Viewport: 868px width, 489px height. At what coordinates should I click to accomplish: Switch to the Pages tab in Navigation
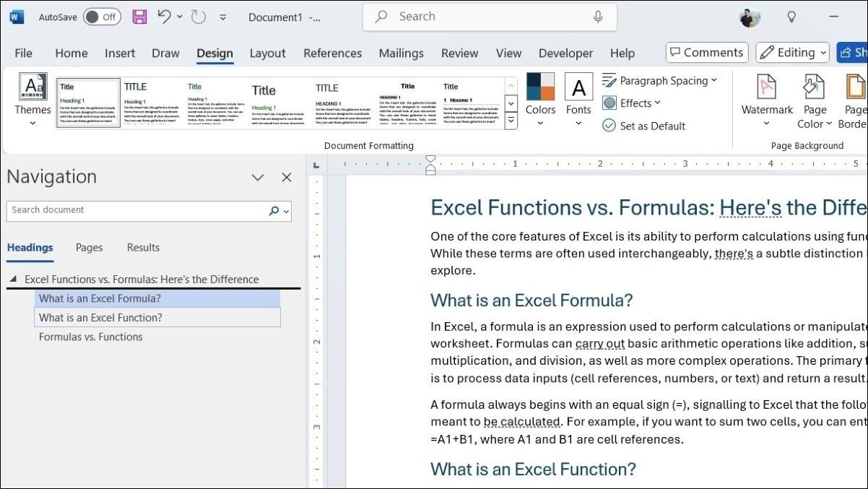coord(90,248)
